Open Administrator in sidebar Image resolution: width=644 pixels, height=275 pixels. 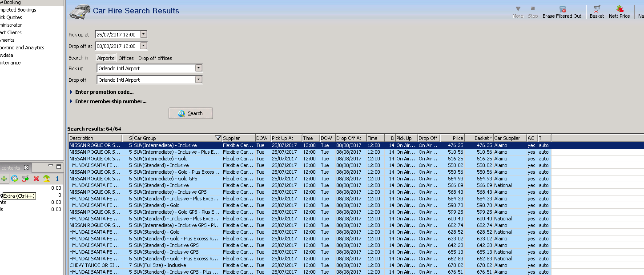click(11, 25)
